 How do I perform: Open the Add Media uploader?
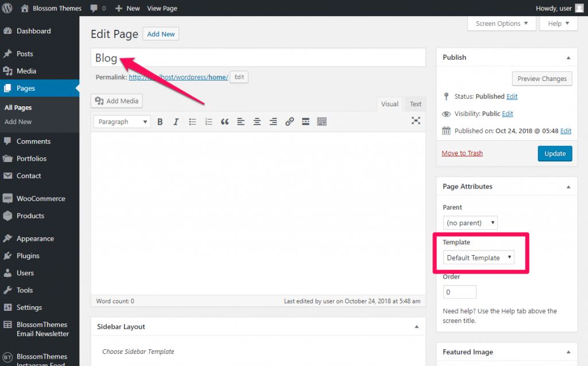[116, 101]
